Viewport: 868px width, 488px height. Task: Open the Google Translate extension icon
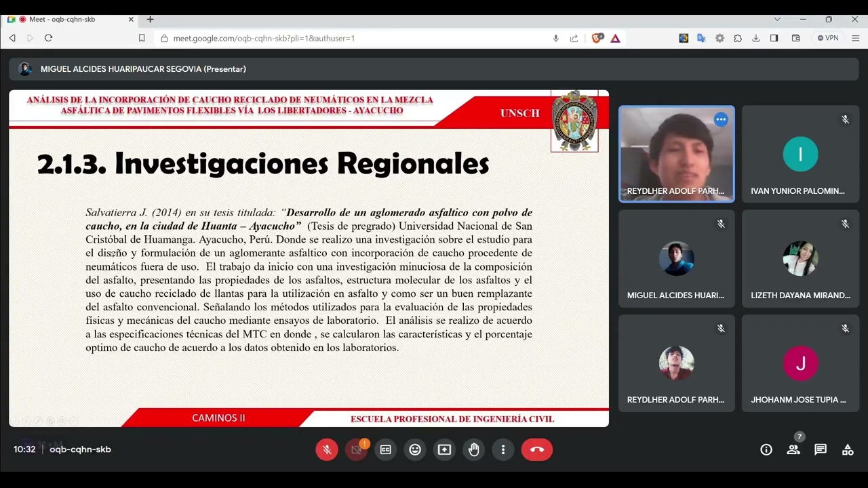[701, 38]
